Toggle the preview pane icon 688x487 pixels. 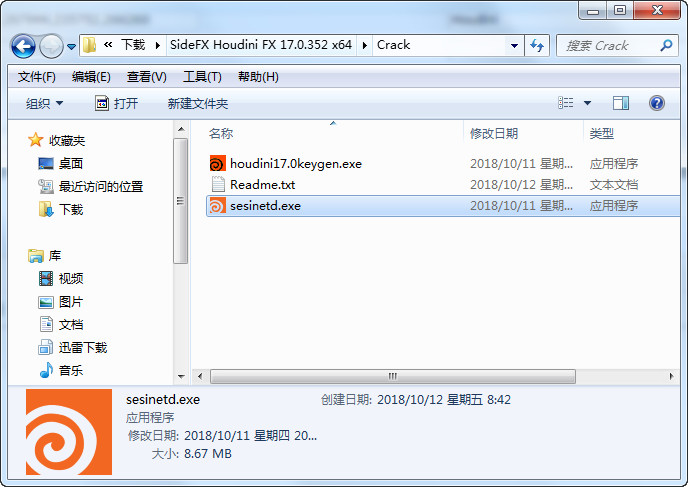[620, 104]
